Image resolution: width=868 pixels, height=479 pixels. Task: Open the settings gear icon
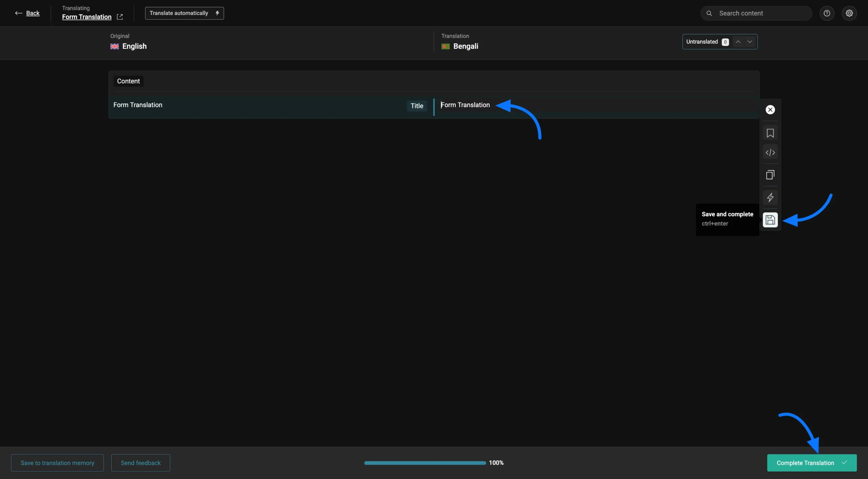tap(849, 13)
